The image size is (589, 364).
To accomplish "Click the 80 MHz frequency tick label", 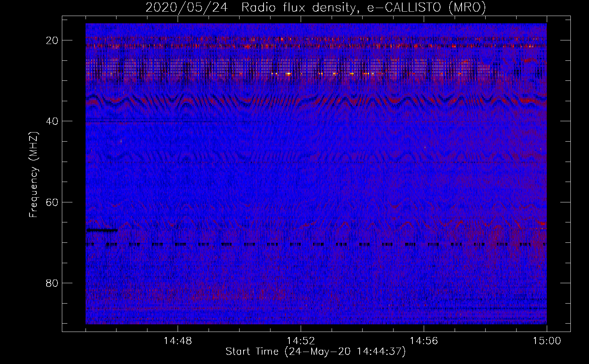I will [x=52, y=283].
